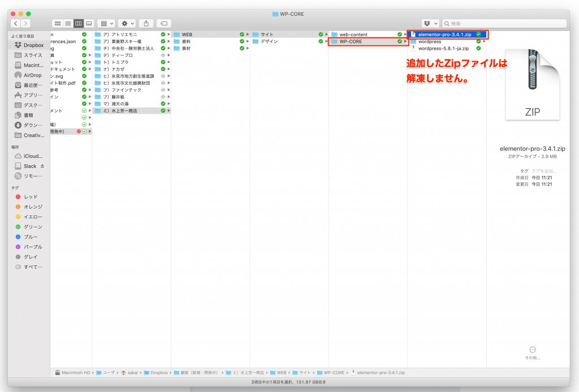Open the gear Action menu dropdown

coord(126,23)
